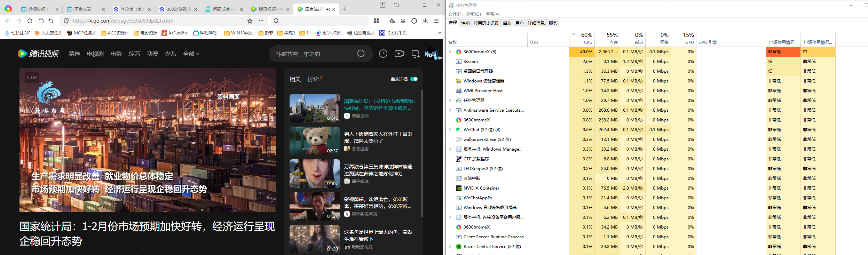Image resolution: width=868 pixels, height=255 pixels.
Task: Mute the tab using its speaker icon
Action: (x=328, y=9)
